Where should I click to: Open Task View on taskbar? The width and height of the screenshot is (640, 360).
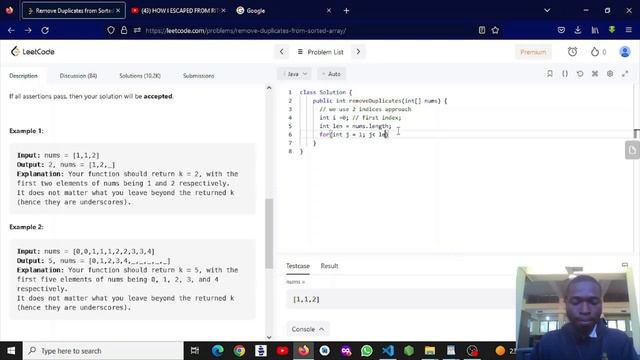195,351
